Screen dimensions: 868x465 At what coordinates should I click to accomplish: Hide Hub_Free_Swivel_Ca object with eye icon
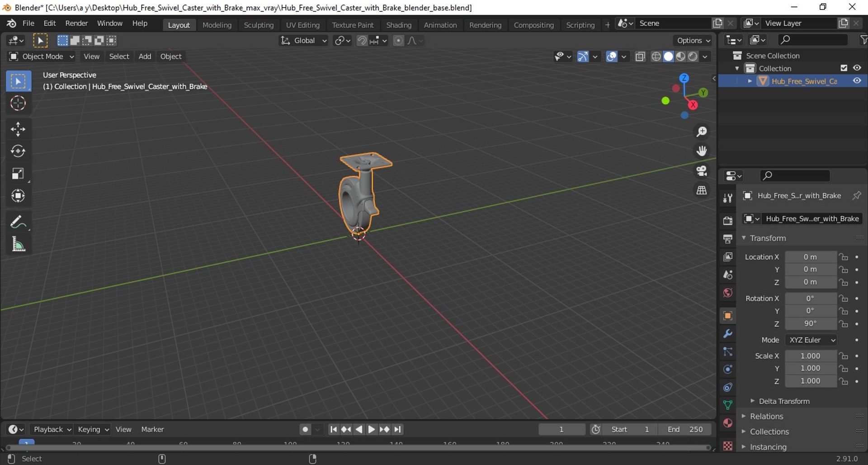pyautogui.click(x=857, y=81)
